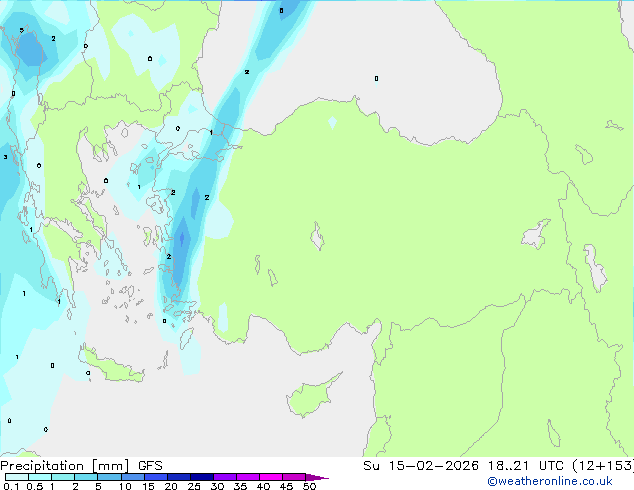Click the 0.5–1 mm legend color swatch
The height and width of the screenshot is (490, 634).
pyautogui.click(x=40, y=477)
